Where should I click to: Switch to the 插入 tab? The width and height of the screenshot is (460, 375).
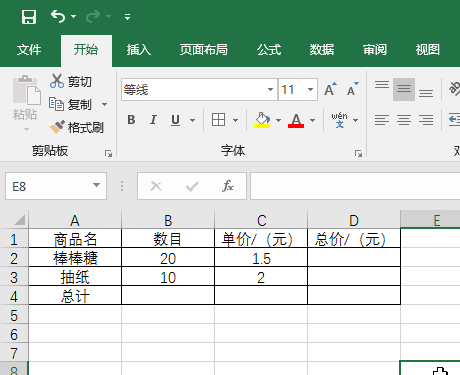click(139, 50)
